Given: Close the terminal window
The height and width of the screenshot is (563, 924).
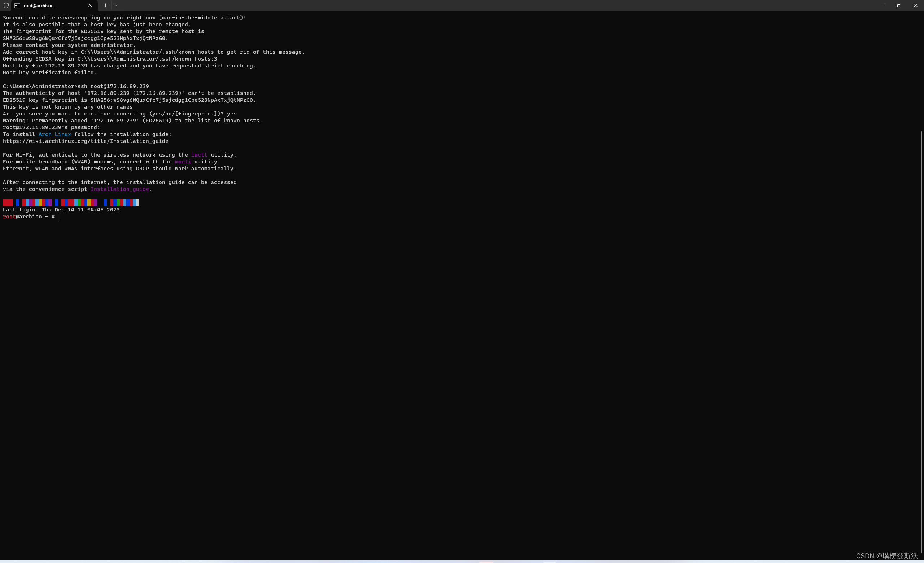Looking at the screenshot, I should [x=915, y=6].
